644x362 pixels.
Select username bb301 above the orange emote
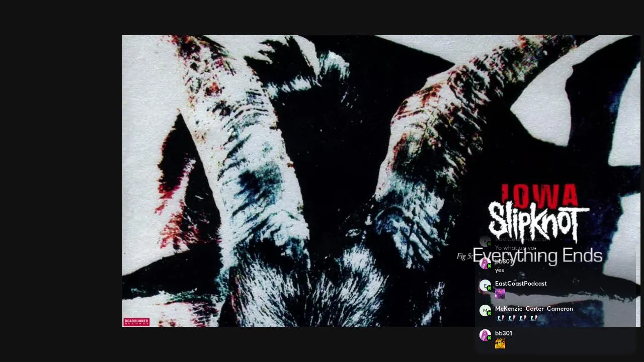[504, 333]
